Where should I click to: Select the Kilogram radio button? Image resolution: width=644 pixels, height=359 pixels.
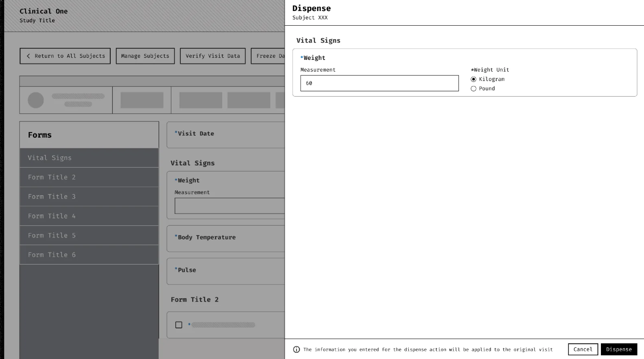coord(473,79)
